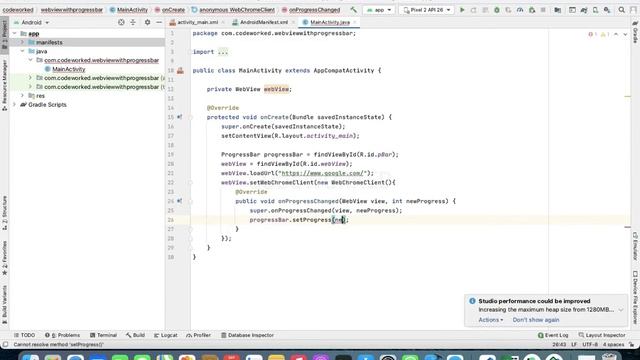
Task: Open the Terminal tool window tab
Action: [x=103, y=335]
